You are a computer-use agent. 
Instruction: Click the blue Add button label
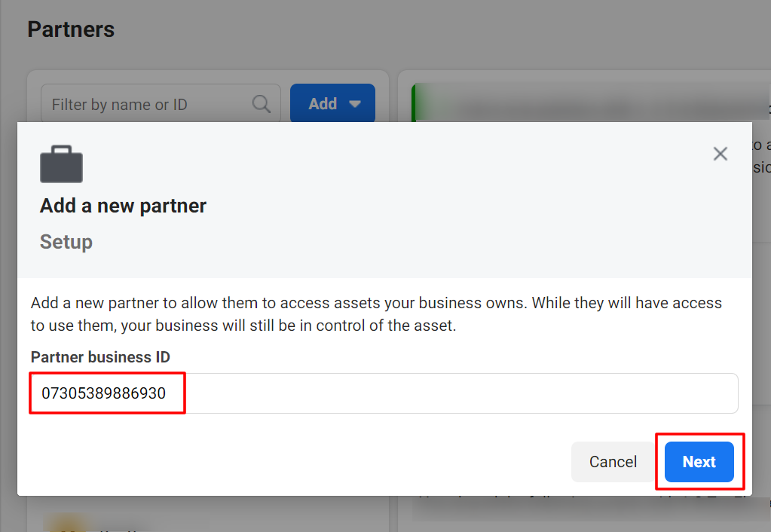click(x=323, y=104)
